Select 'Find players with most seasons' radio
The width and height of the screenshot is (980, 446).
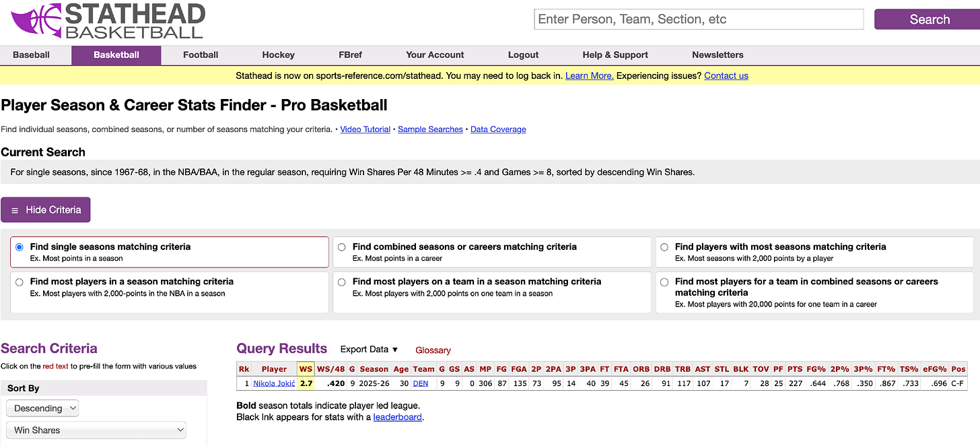[x=664, y=247]
